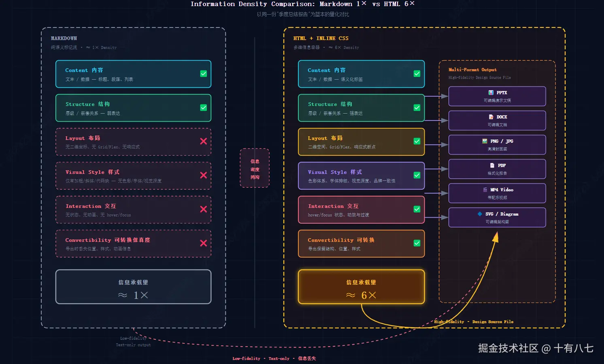Click the Multi-Format Output heading
This screenshot has width=604, height=364.
point(472,70)
